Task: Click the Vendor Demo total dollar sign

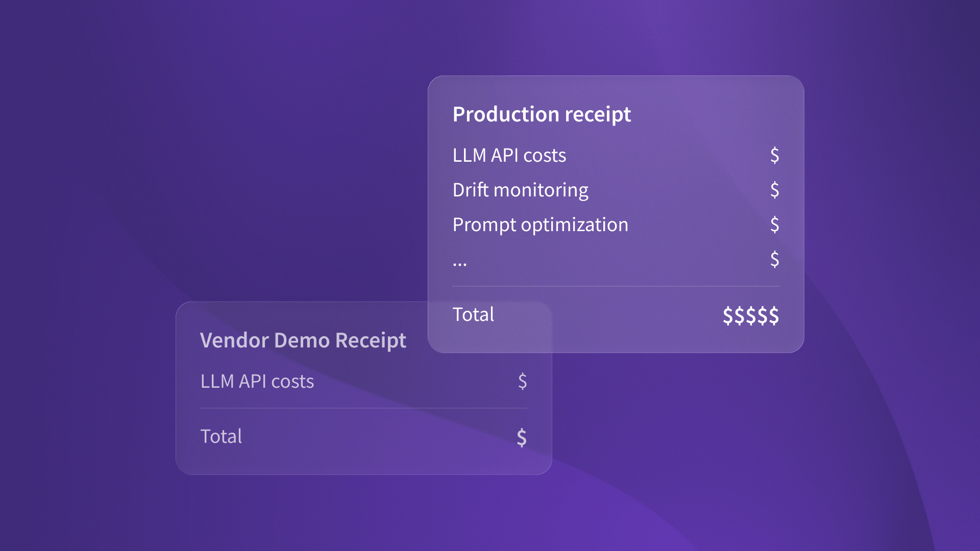Action: click(521, 437)
